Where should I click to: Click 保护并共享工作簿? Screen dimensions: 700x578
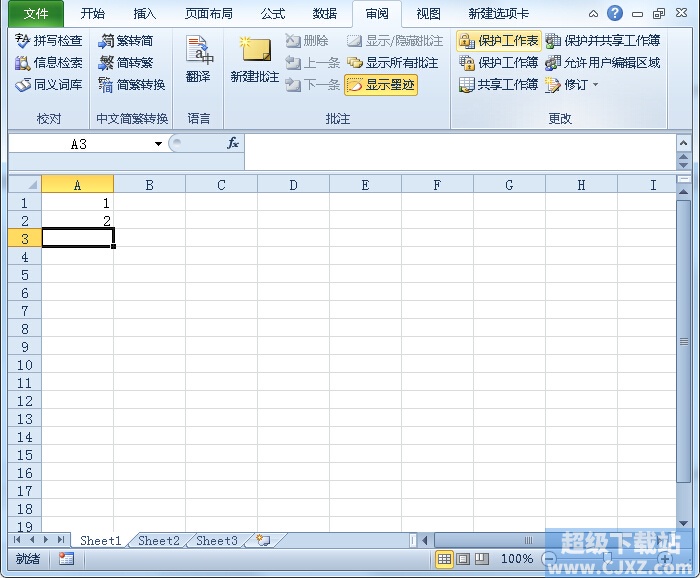point(603,41)
